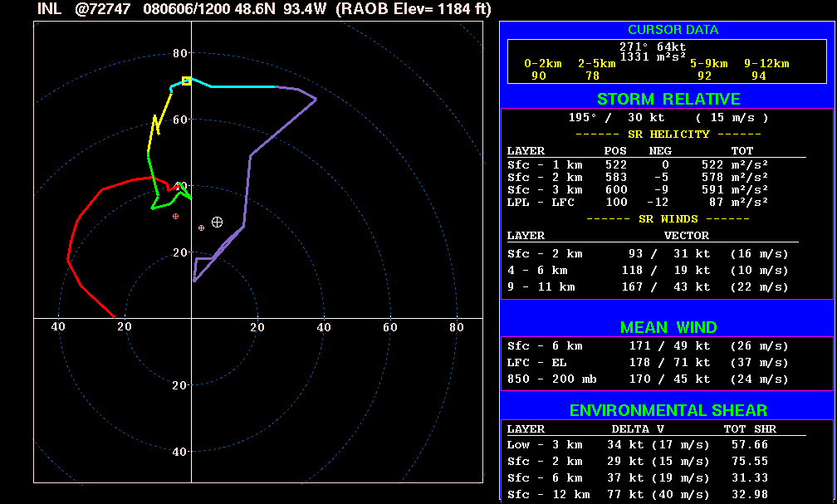
Task: Pick the 9-12km layer label in cursor data
Action: pyautogui.click(x=766, y=64)
